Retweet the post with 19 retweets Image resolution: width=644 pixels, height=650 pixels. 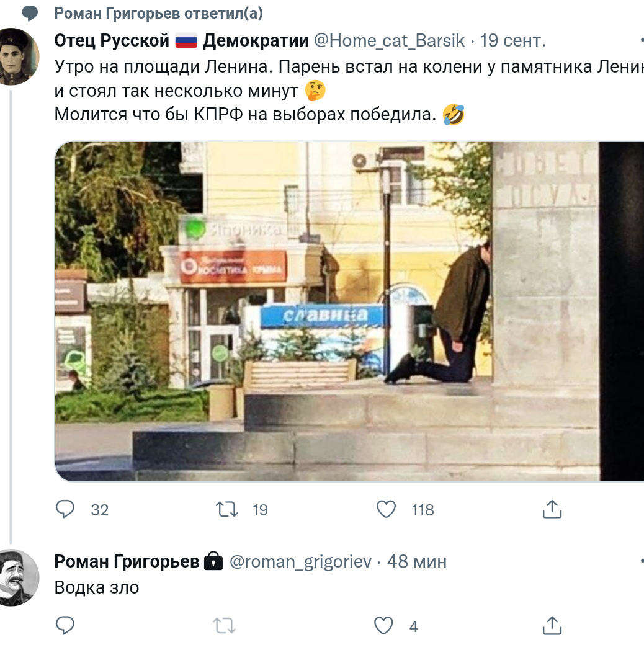click(227, 509)
